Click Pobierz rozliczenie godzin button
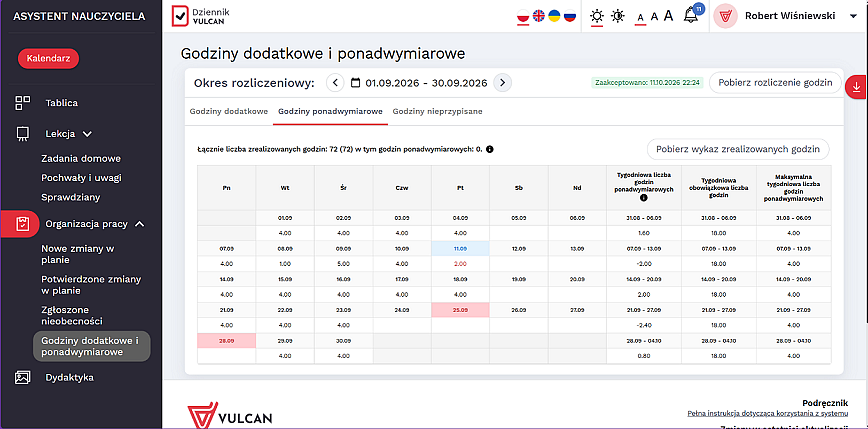 pos(775,83)
